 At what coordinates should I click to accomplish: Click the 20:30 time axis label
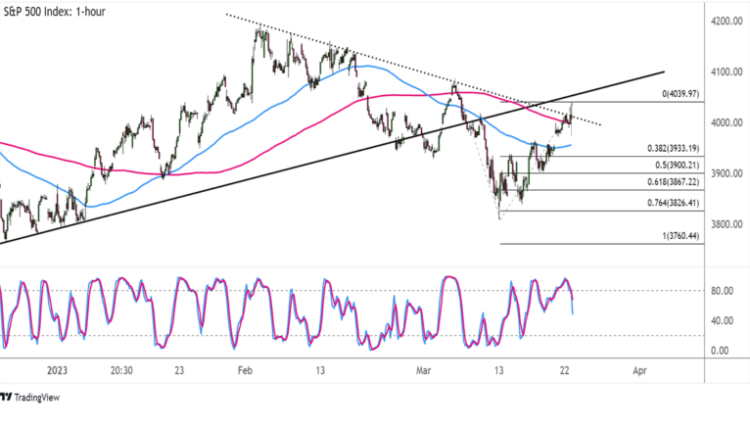(121, 369)
